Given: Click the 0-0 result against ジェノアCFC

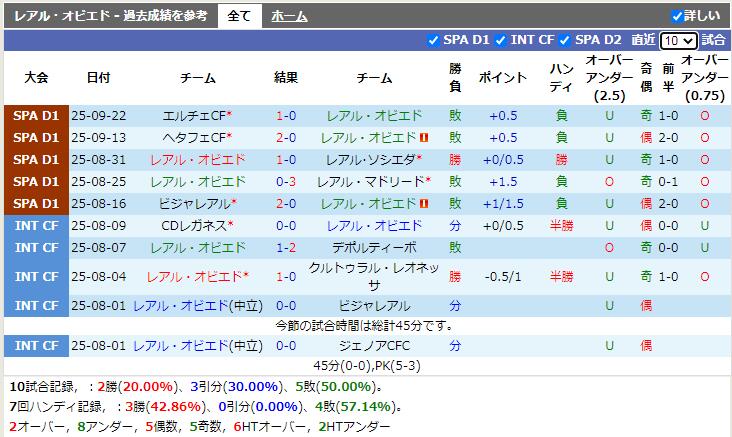Looking at the screenshot, I should click(286, 346).
